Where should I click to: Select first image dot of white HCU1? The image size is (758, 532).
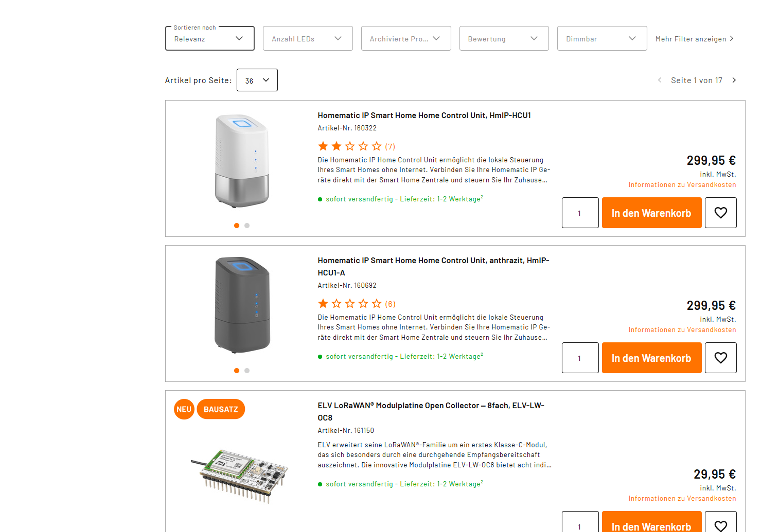pos(236,226)
